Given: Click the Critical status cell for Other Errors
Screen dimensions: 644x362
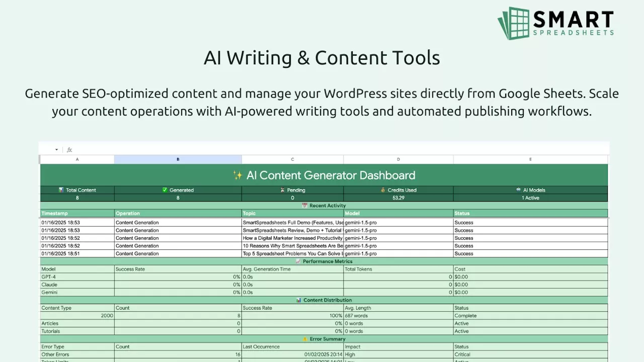Looking at the screenshot, I should (x=530, y=354).
